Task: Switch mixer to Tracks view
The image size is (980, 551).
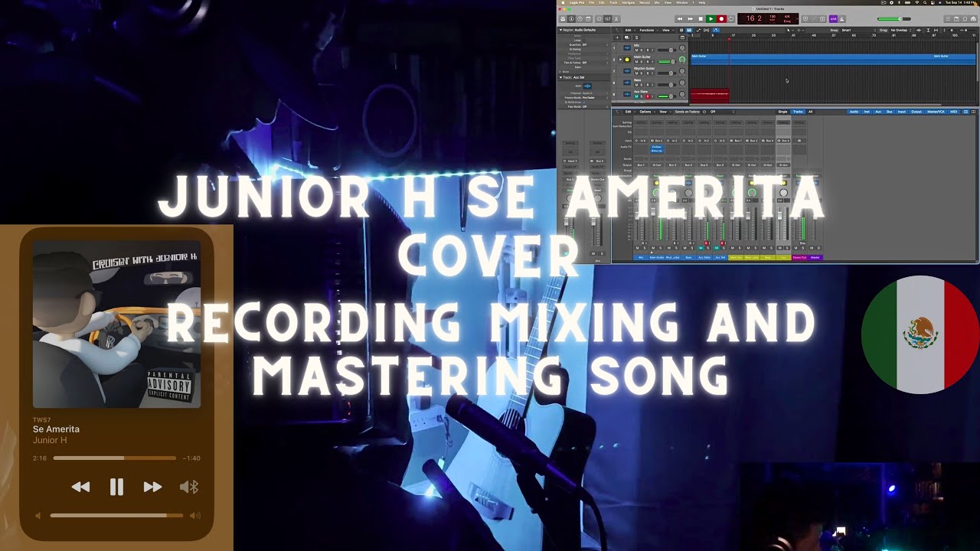Action: 798,112
